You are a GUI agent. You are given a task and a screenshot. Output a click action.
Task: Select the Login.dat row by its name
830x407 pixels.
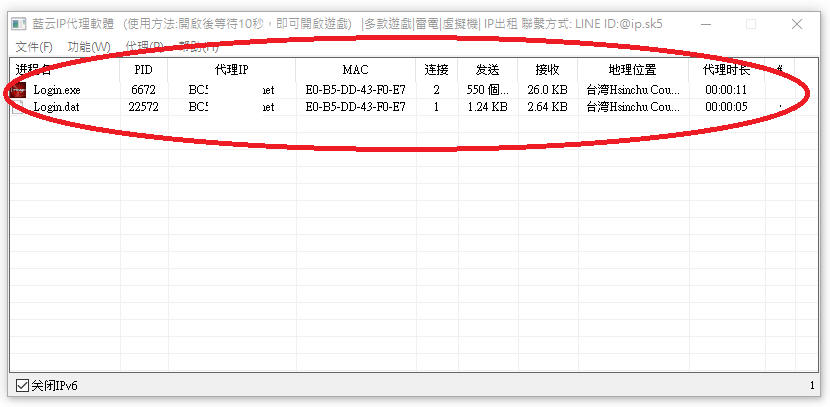tap(57, 107)
